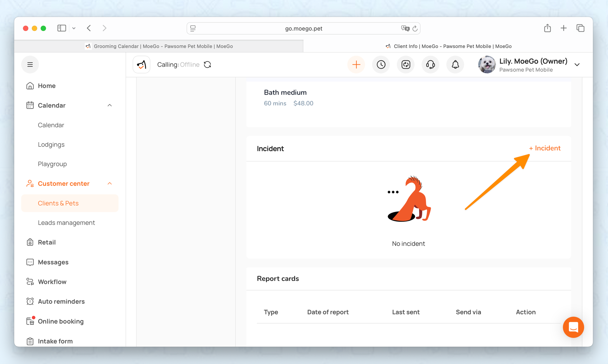Click Safari share icon

tap(547, 28)
